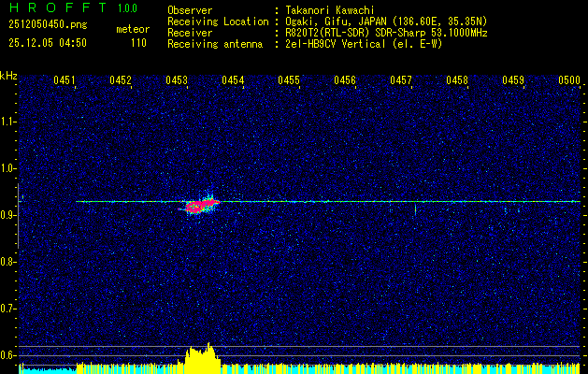Click the 0.8 kHz axis label
The image size is (588, 374).
[8, 262]
